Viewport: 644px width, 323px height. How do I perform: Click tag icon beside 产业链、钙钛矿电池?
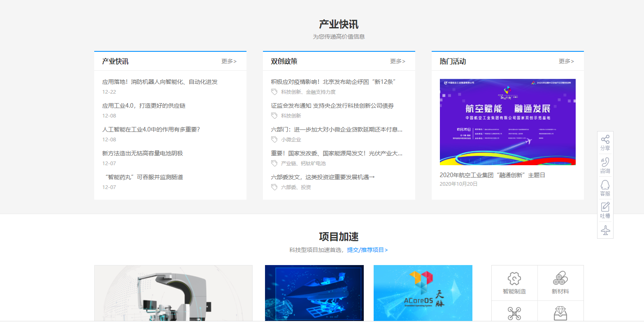(274, 163)
